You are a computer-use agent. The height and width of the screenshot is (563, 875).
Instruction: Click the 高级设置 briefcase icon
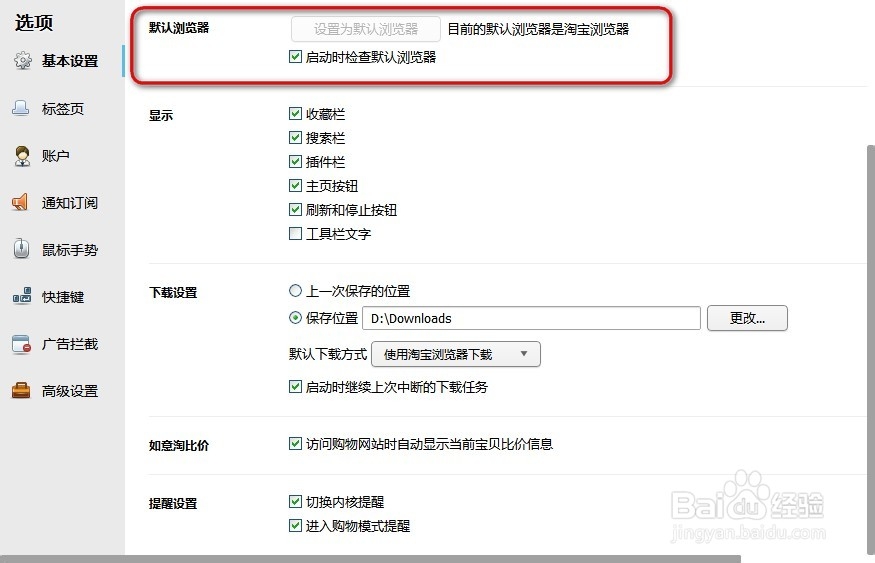22,391
